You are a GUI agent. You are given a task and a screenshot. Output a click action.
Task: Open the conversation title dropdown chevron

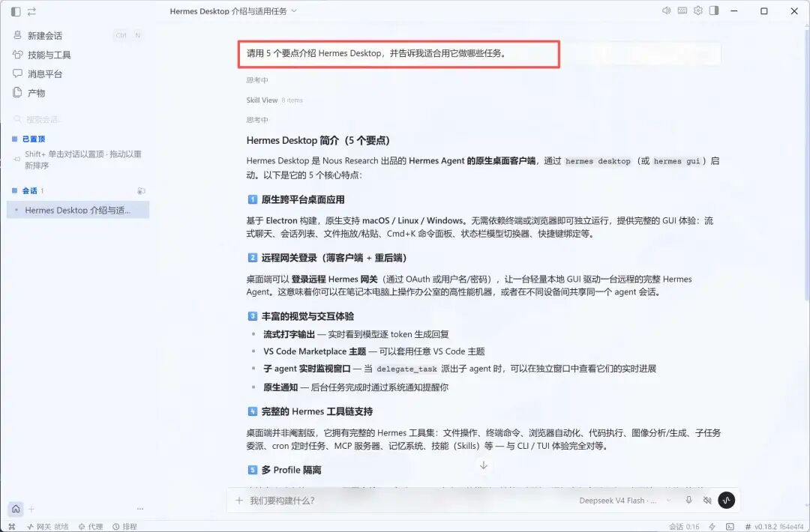point(294,10)
